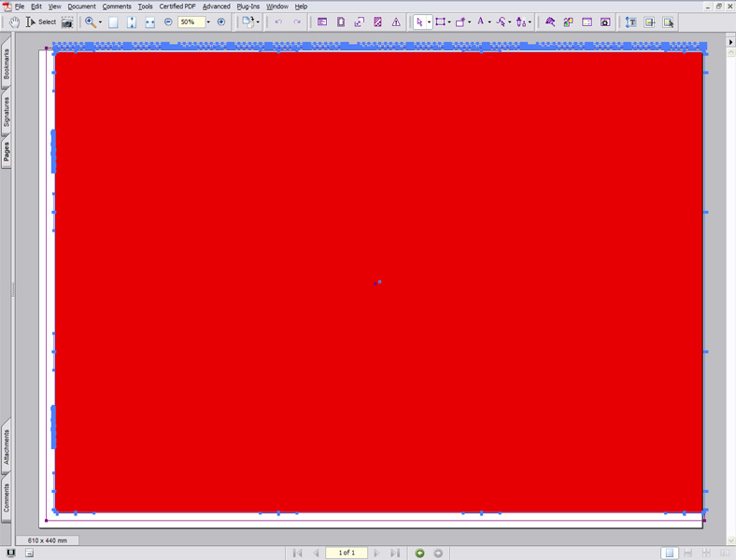This screenshot has width=736, height=560.
Task: Open the Comments side tab
Action: coord(7,498)
